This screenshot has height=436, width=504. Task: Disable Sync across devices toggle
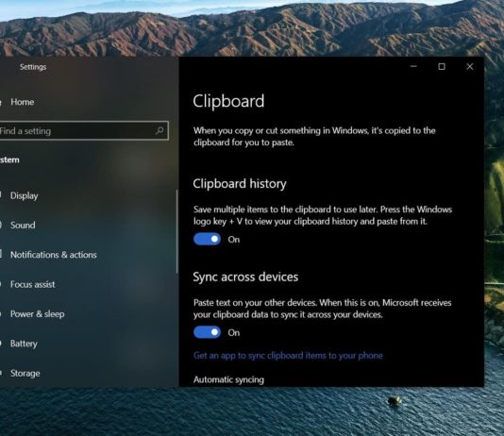207,332
